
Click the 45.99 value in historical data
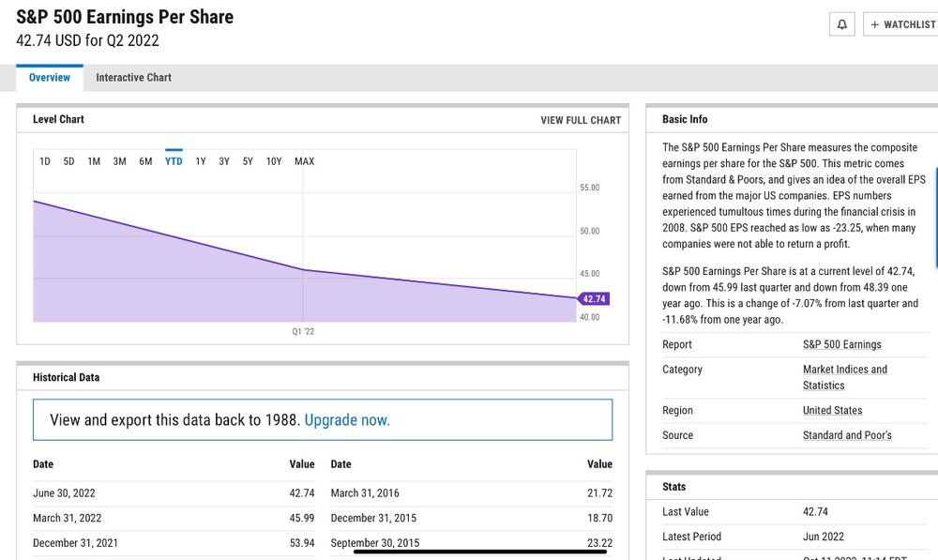pyautogui.click(x=301, y=518)
